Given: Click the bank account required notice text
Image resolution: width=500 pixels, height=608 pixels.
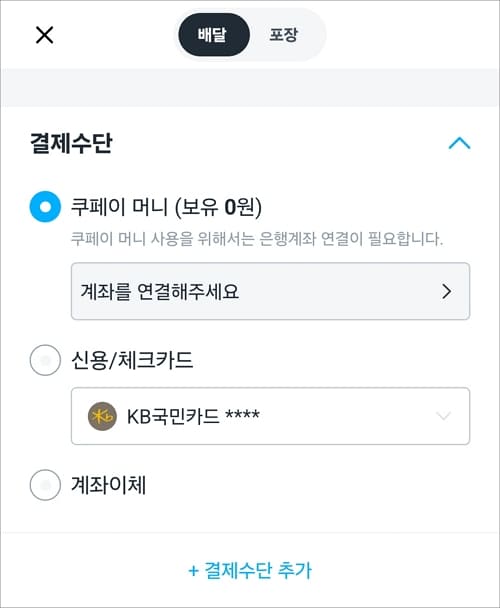Looking at the screenshot, I should click(256, 238).
